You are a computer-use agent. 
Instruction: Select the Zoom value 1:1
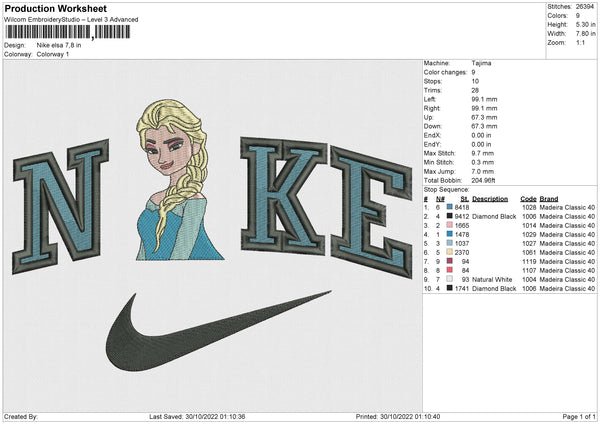point(580,42)
